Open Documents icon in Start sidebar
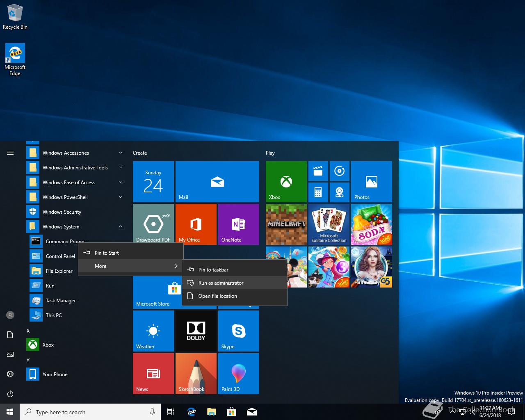 pyautogui.click(x=10, y=335)
